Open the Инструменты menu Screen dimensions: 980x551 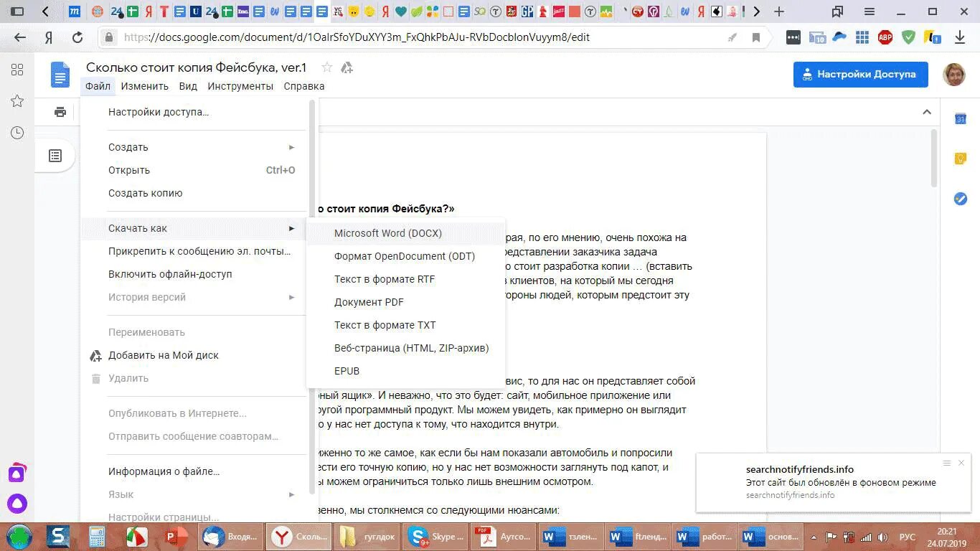pos(240,86)
